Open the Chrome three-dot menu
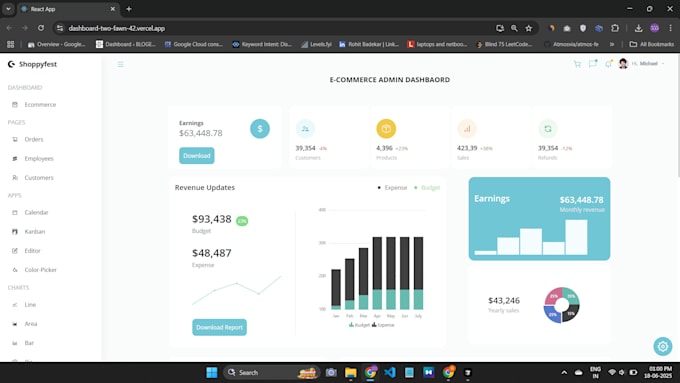Screen dimensions: 680x383 pos(670,28)
